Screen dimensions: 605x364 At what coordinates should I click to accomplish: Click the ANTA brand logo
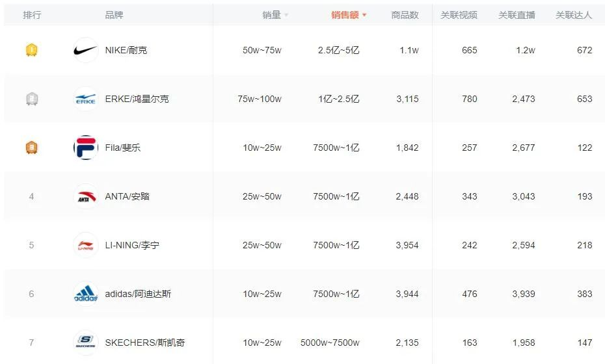point(86,197)
